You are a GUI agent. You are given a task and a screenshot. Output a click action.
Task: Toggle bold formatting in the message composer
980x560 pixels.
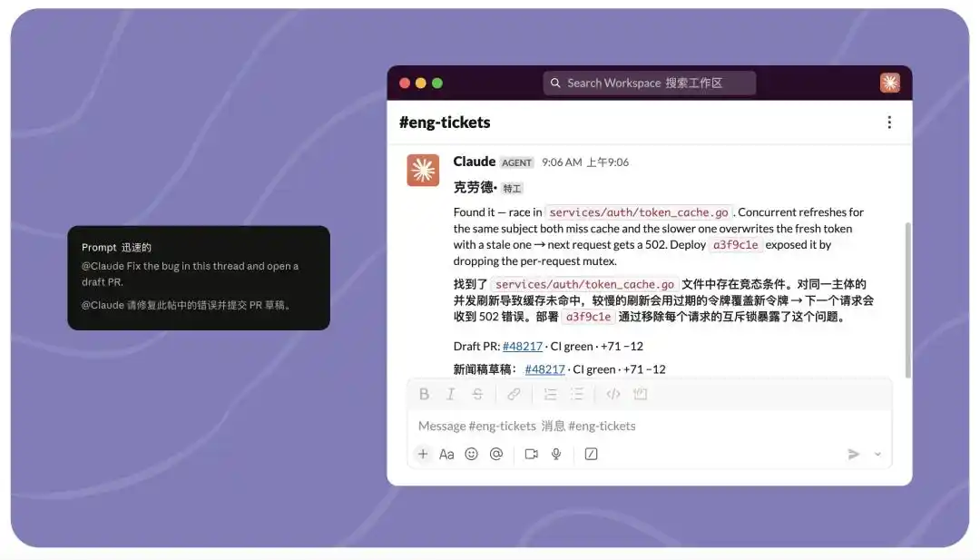click(x=425, y=394)
